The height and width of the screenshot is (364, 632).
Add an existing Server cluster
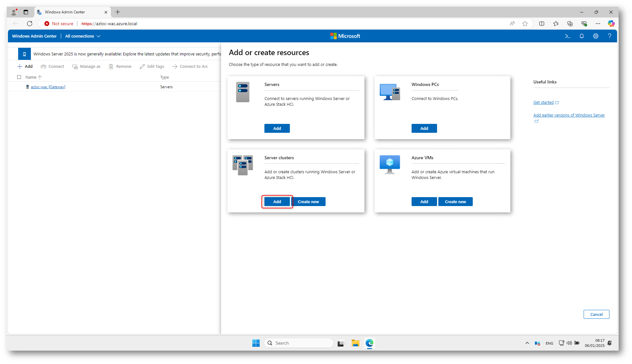pos(277,202)
